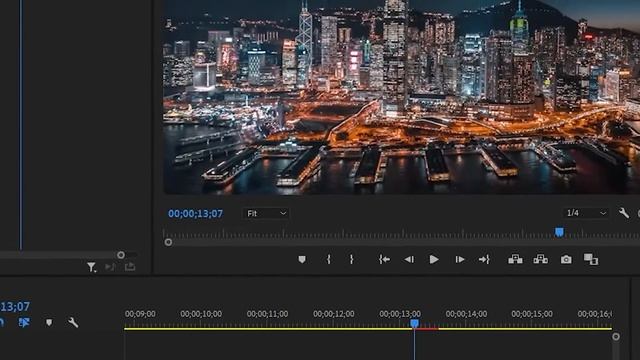The image size is (640, 360).
Task: Click the 00;00;10;00 mark on Timeline ruler
Action: pos(201,314)
